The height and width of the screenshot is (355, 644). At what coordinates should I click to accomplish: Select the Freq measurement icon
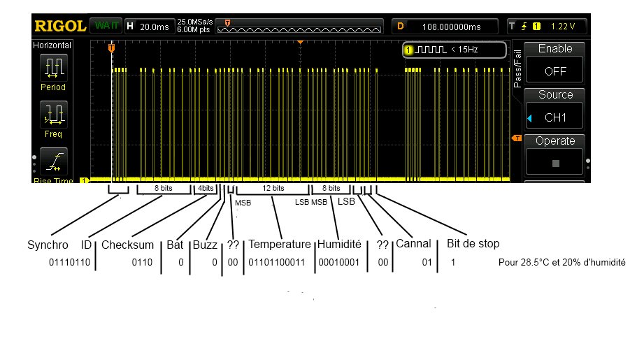pos(54,115)
